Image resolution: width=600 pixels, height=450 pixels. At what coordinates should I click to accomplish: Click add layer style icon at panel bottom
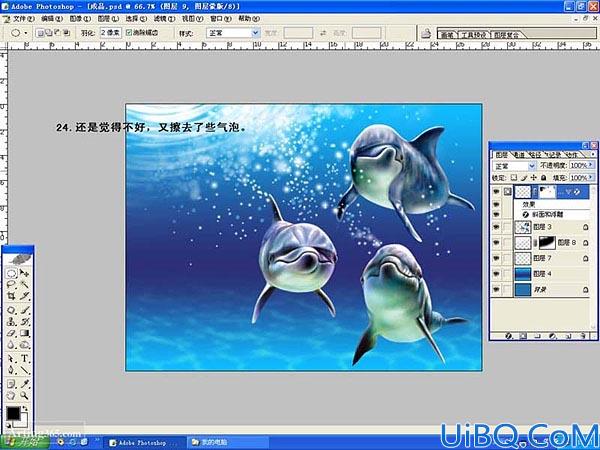point(508,336)
